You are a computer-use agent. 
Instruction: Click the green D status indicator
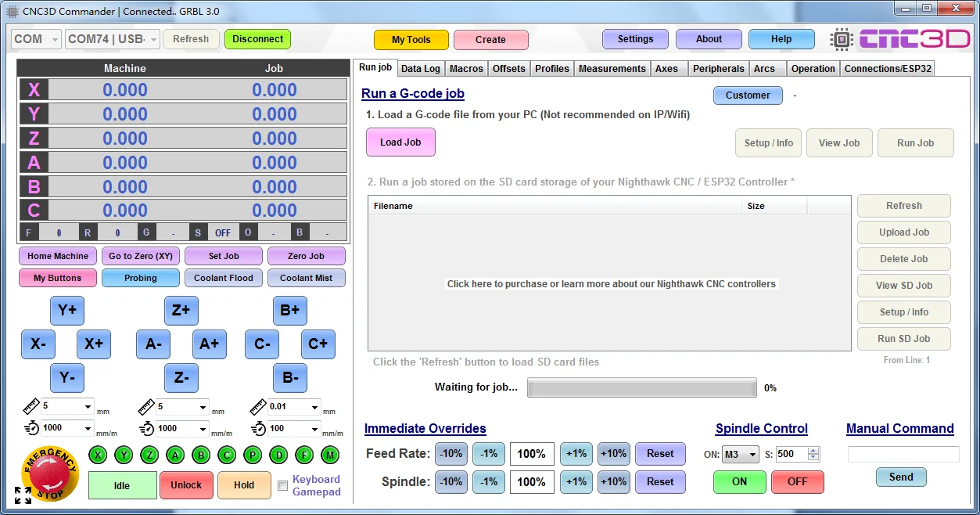[x=278, y=455]
